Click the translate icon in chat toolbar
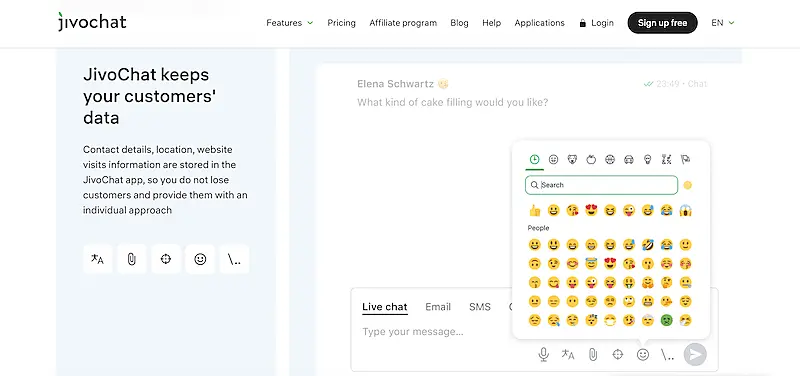The image size is (800, 376). (x=568, y=355)
